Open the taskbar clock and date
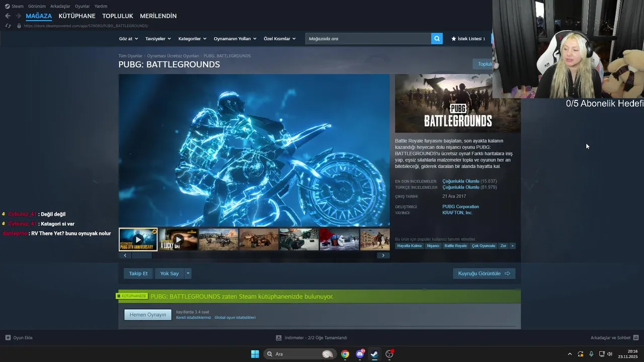The width and height of the screenshot is (644, 362). point(628,354)
